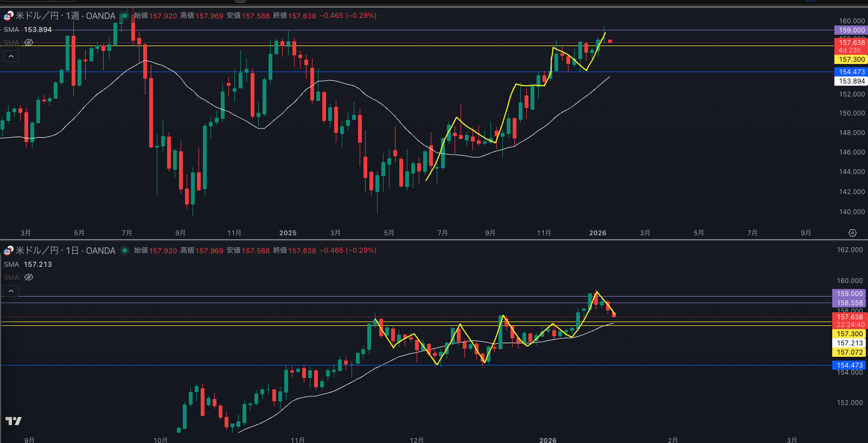Open chart settings gear on weekly chart

852,233
